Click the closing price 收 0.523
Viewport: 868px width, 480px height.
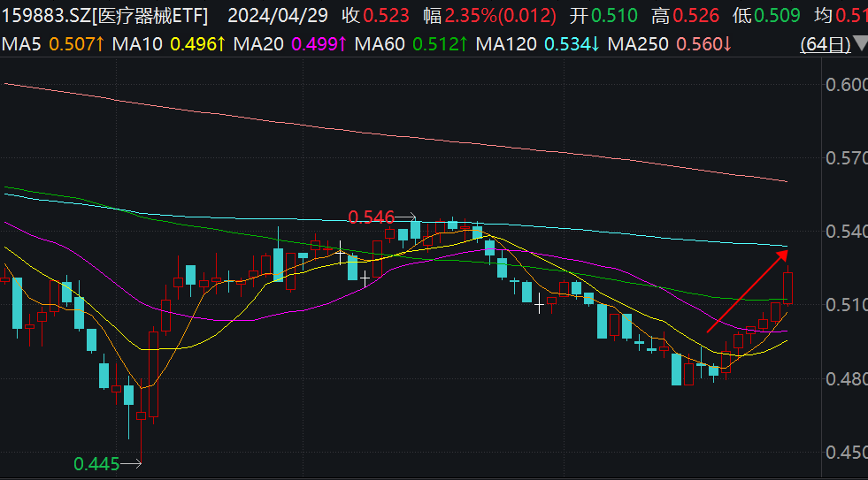click(x=375, y=16)
